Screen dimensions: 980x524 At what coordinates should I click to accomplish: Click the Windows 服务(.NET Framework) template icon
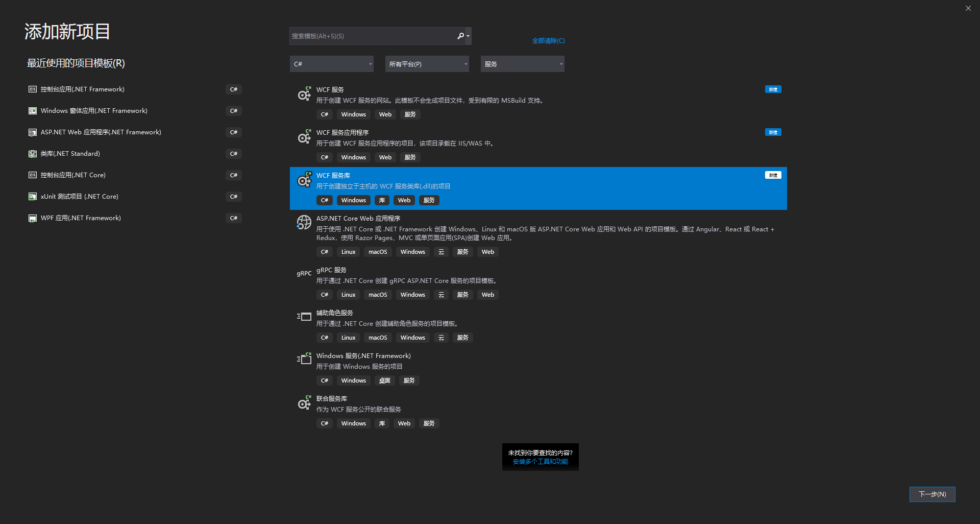[x=304, y=359]
